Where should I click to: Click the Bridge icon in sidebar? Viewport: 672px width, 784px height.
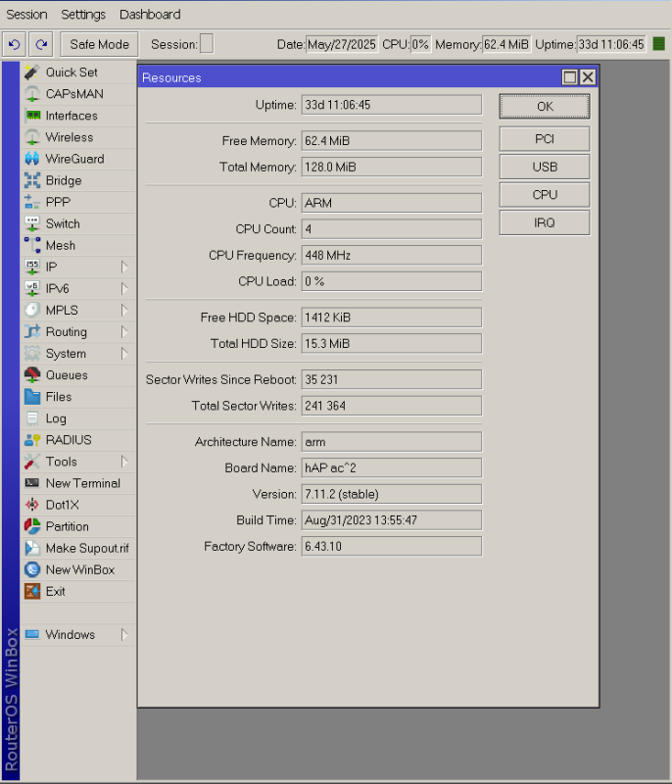(32, 180)
